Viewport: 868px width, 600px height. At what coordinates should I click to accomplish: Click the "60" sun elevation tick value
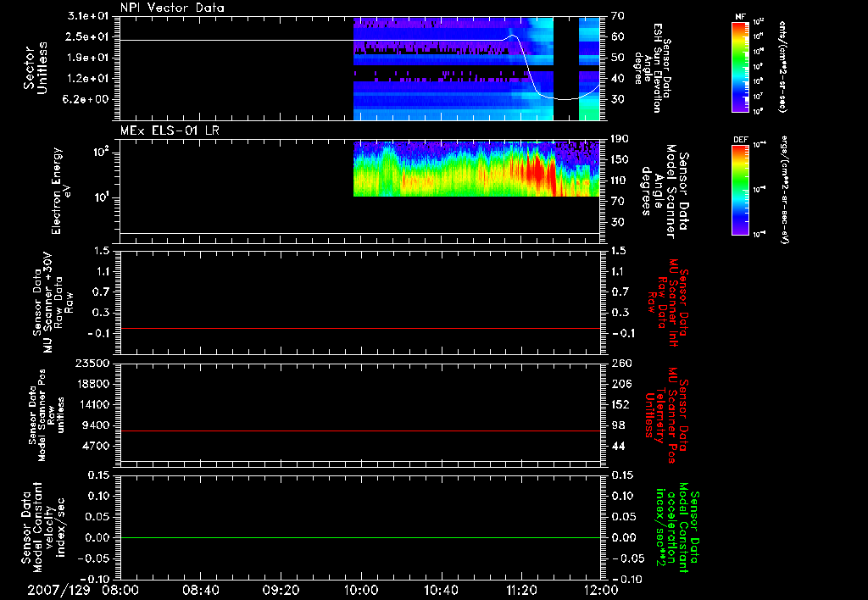click(x=618, y=37)
